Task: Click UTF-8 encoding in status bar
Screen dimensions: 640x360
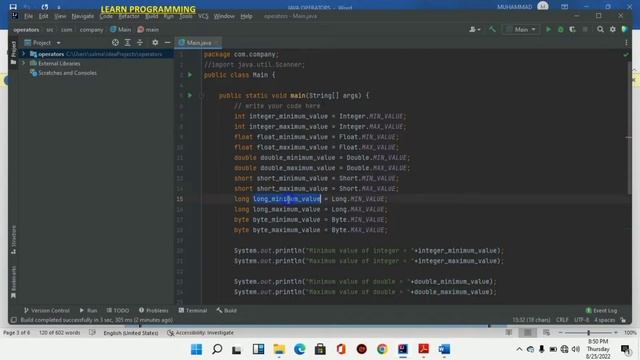Action: (x=582, y=320)
